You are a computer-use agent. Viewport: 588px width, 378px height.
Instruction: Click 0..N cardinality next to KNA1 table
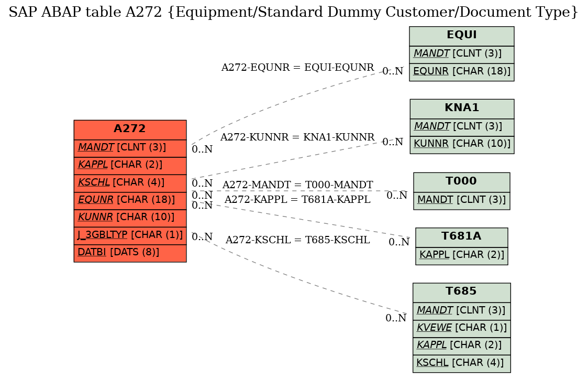pyautogui.click(x=393, y=142)
